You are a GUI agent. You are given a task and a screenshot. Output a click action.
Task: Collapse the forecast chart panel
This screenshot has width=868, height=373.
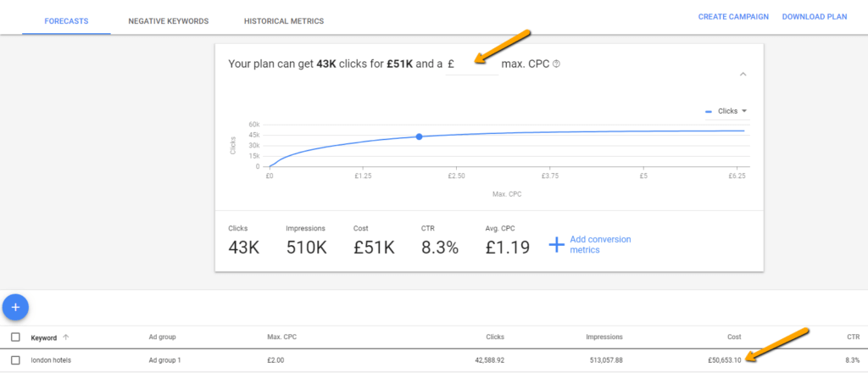743,75
